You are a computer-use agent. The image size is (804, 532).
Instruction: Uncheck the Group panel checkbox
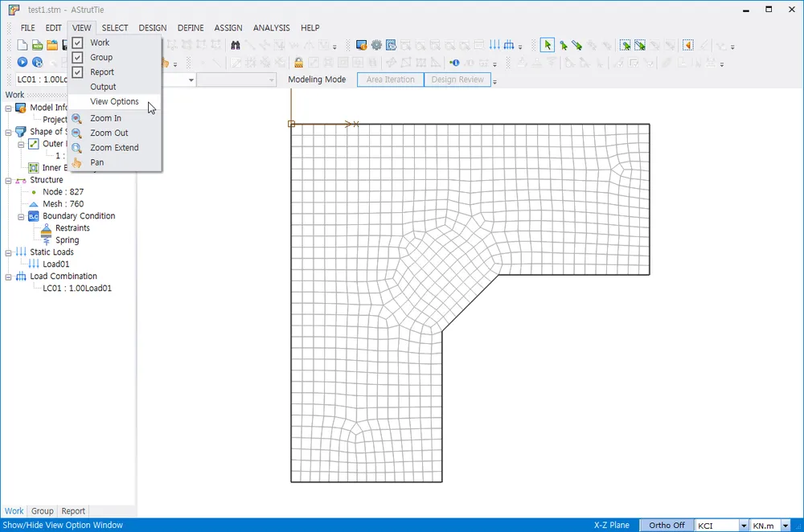(77, 57)
